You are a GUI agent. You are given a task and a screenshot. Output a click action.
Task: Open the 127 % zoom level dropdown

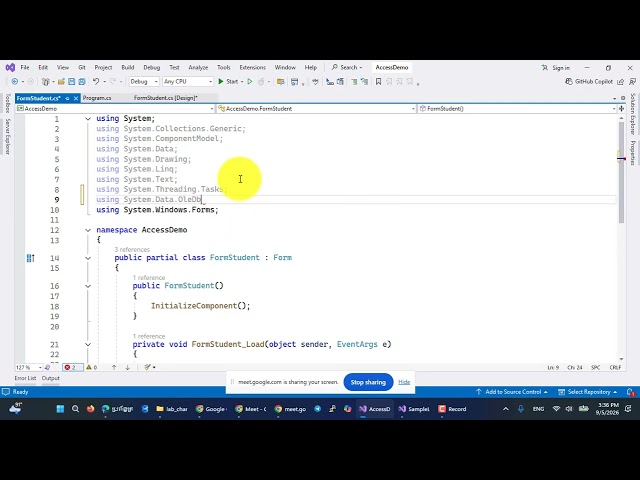(x=29, y=367)
